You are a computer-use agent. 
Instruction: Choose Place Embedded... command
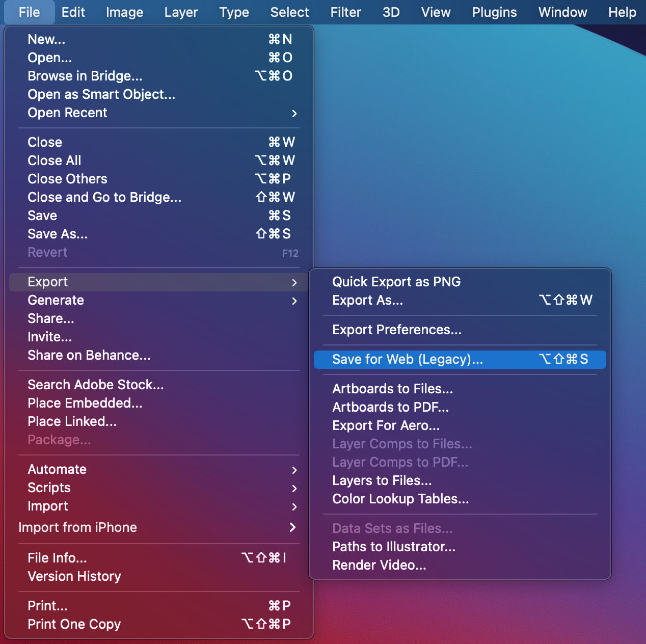[85, 403]
